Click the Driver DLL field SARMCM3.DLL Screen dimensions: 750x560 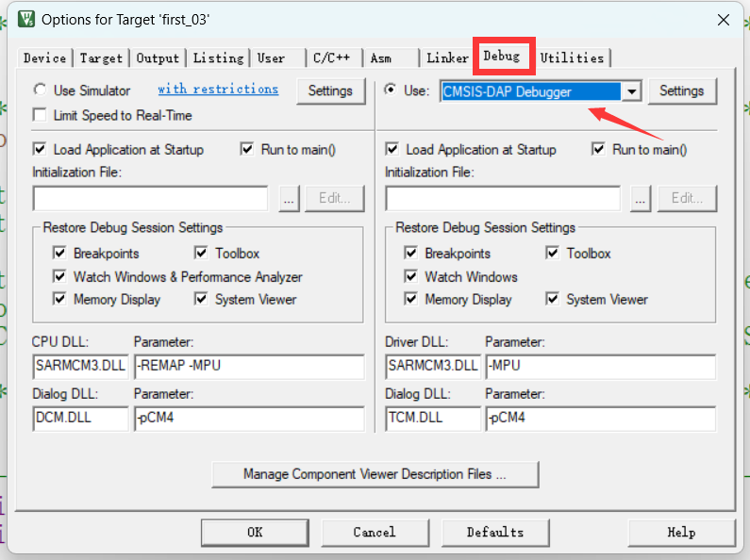coord(433,366)
